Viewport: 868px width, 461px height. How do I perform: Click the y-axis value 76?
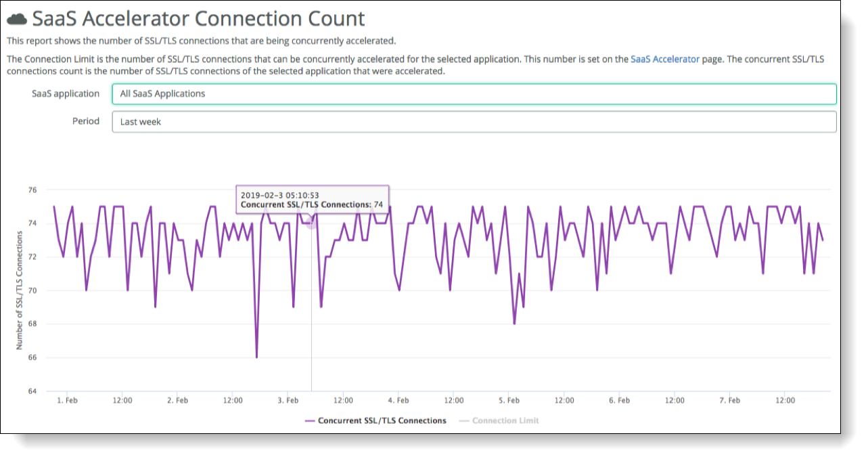pos(32,190)
